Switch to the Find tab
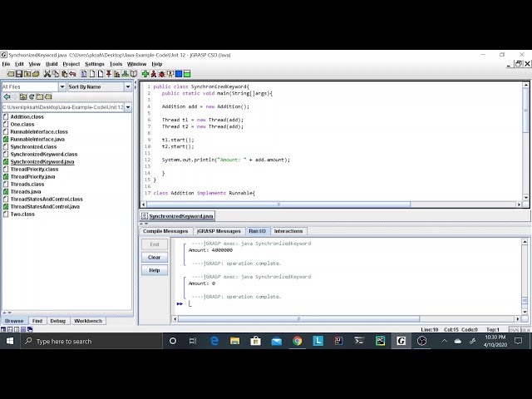Screen dimensions: 532x399 point(37,321)
